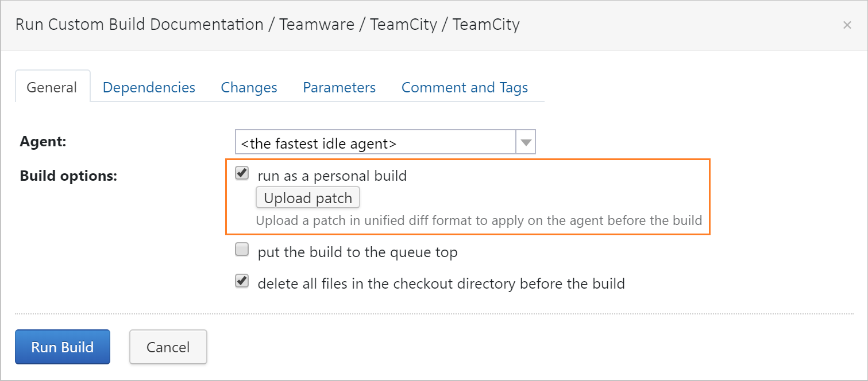Click the Run Build button

tap(62, 347)
